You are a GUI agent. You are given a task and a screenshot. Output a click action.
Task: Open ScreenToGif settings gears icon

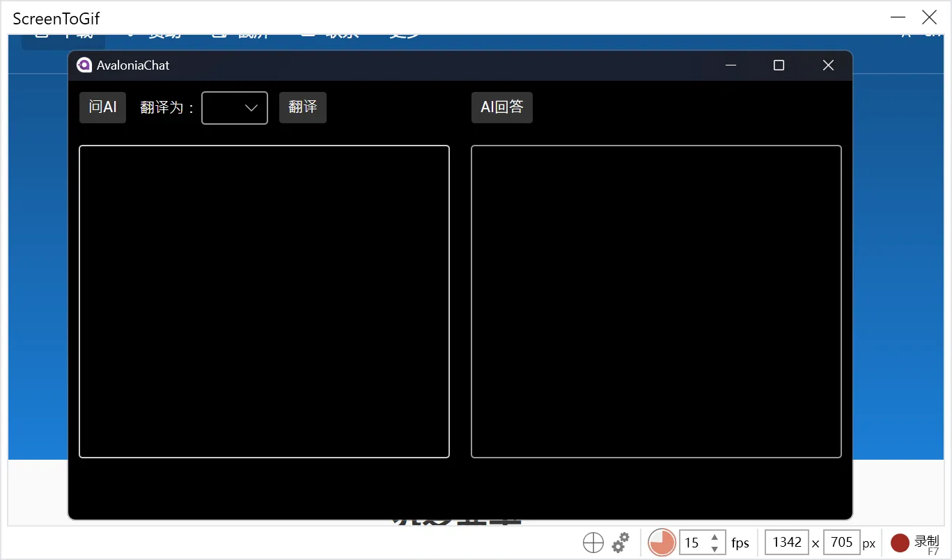click(x=621, y=543)
